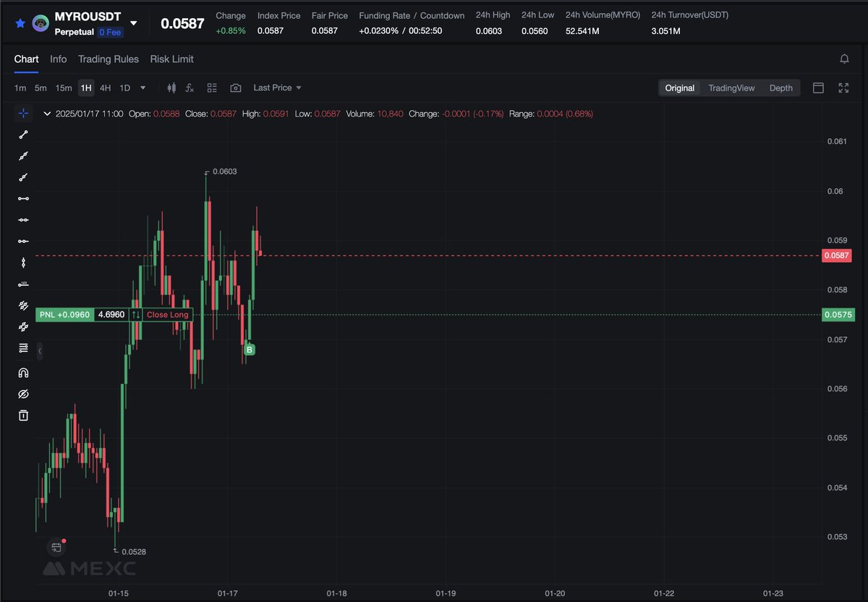
Task: Expand the chart to fullscreen
Action: point(843,88)
